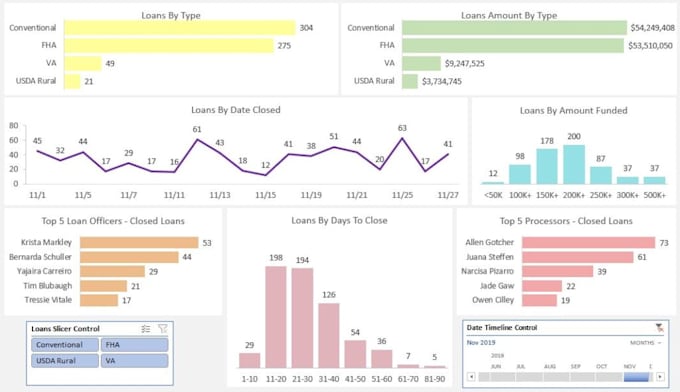
Task: Click the Loans By Days To Close title
Action: [x=339, y=221]
